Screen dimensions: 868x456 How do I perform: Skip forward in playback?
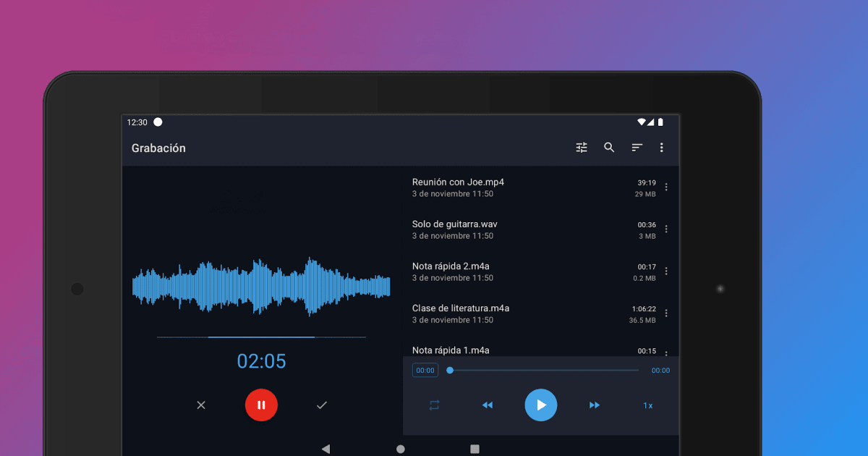tap(594, 405)
